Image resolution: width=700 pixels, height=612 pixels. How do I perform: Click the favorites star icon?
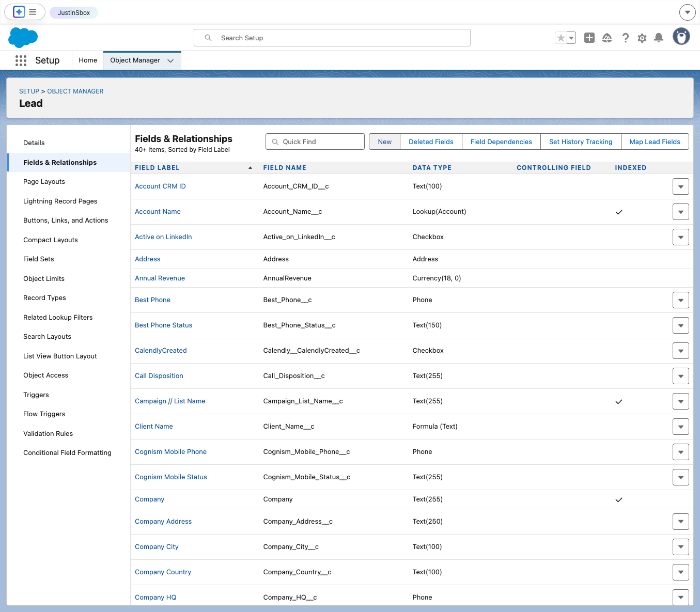click(561, 38)
